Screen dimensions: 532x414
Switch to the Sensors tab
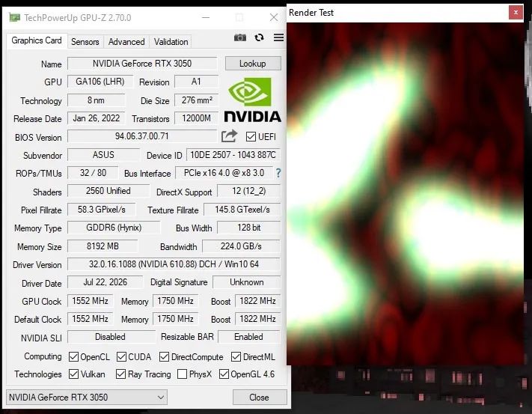tap(85, 42)
